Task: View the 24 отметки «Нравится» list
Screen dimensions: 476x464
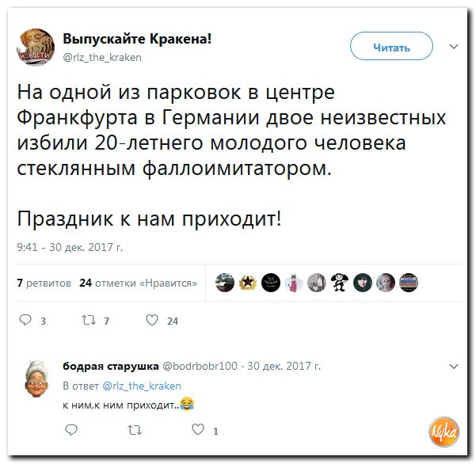Action: pos(138,283)
